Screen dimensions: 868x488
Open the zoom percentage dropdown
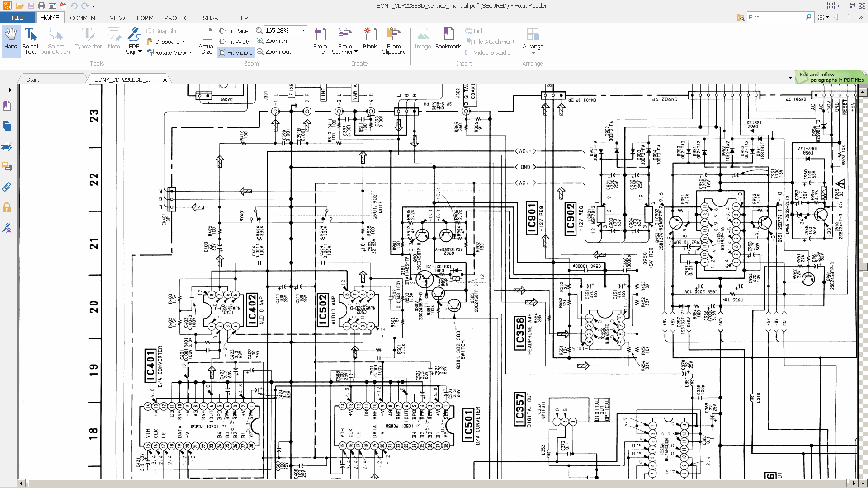[303, 30]
